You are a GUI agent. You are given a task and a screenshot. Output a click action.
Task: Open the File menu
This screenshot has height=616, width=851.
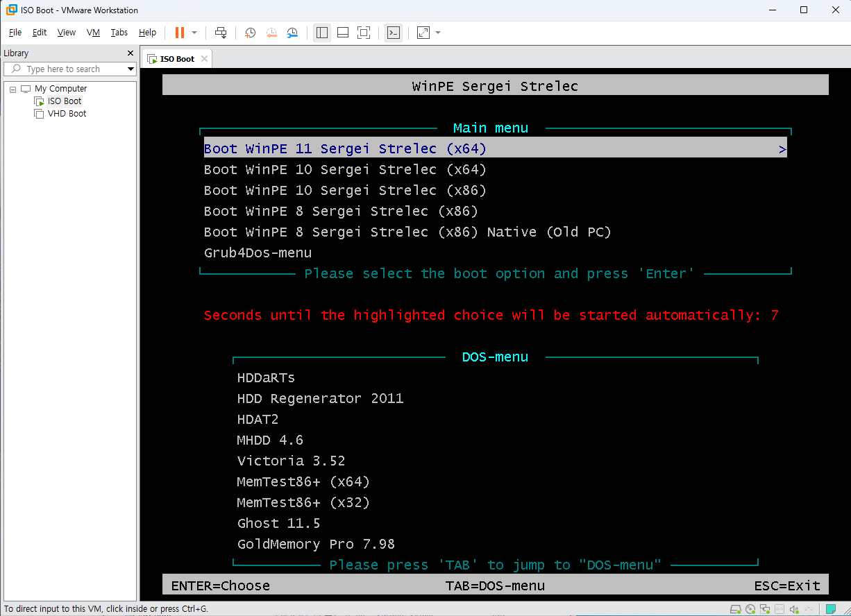pos(15,33)
